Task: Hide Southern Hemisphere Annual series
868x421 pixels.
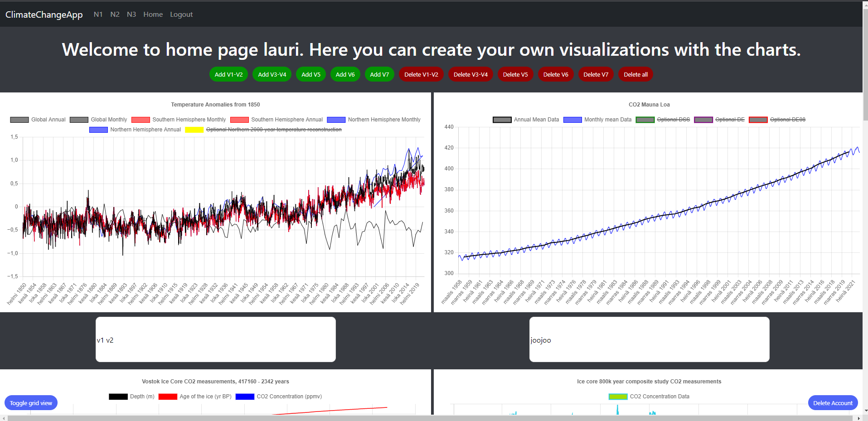Action: pos(276,120)
